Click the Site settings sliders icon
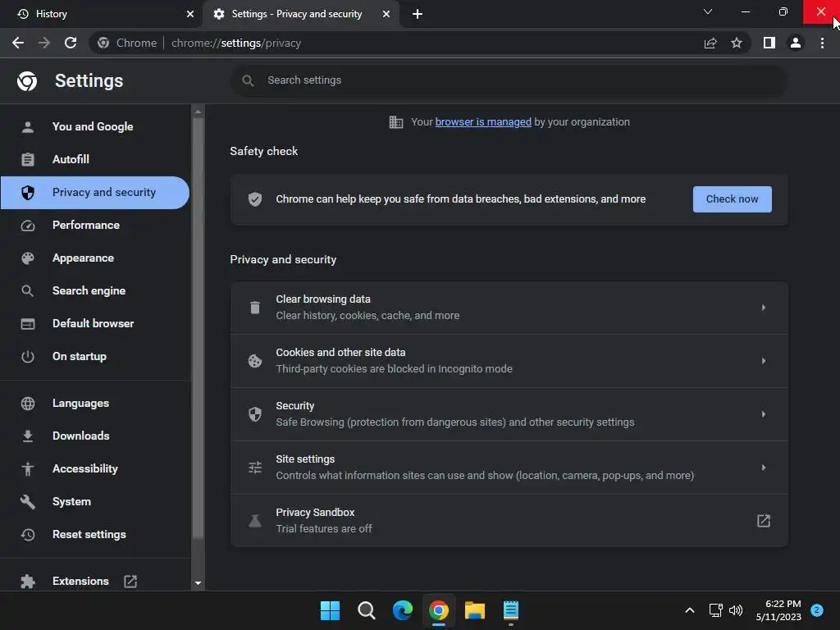Viewport: 840px width, 630px height. (255, 468)
